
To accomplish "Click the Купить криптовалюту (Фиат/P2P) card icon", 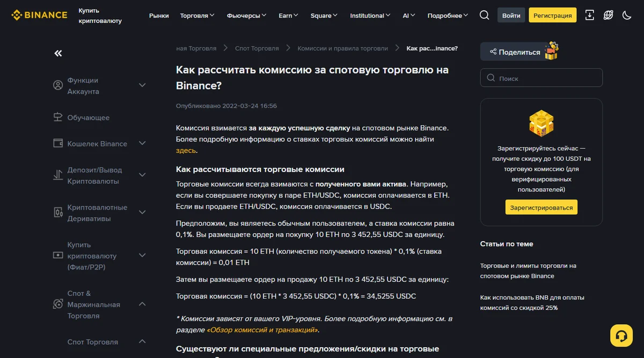I will coord(58,255).
